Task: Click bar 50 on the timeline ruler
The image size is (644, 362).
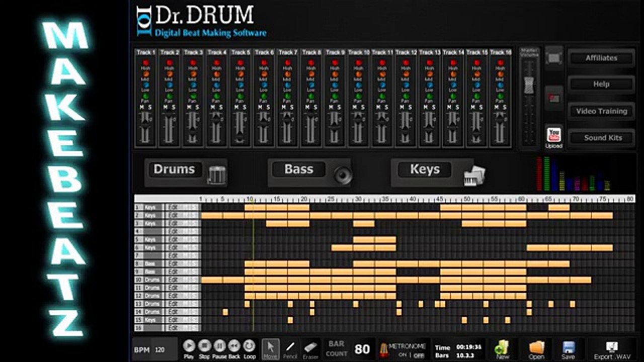Action: coord(467,199)
